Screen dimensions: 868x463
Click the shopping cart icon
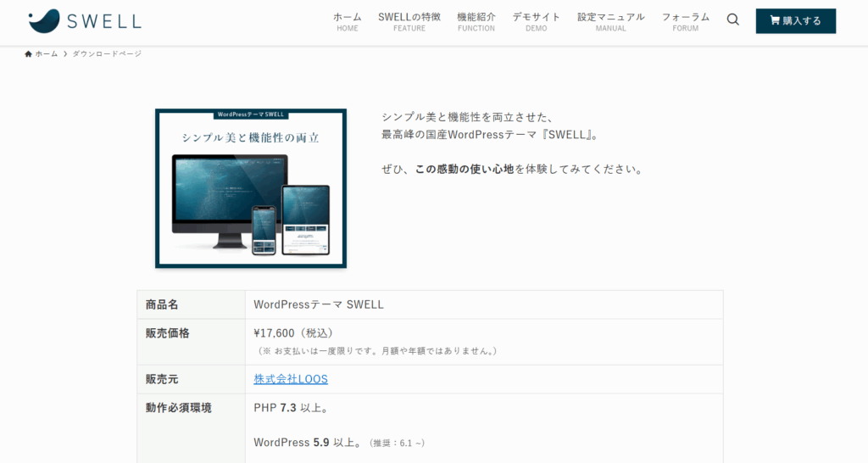[x=775, y=21]
